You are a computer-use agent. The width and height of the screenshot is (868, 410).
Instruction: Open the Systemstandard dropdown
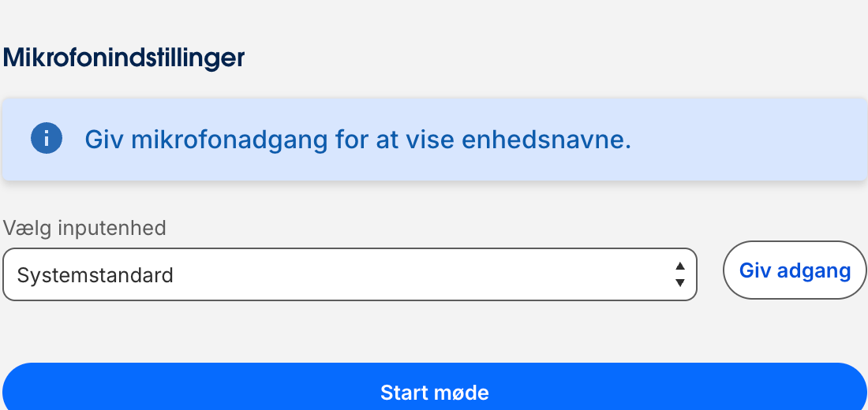(350, 275)
